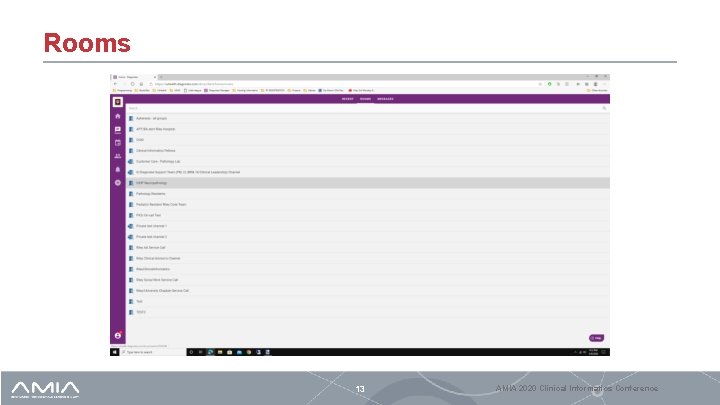Click the system clock on taskbar
Screen dimensions: 720x405
tap(593, 352)
